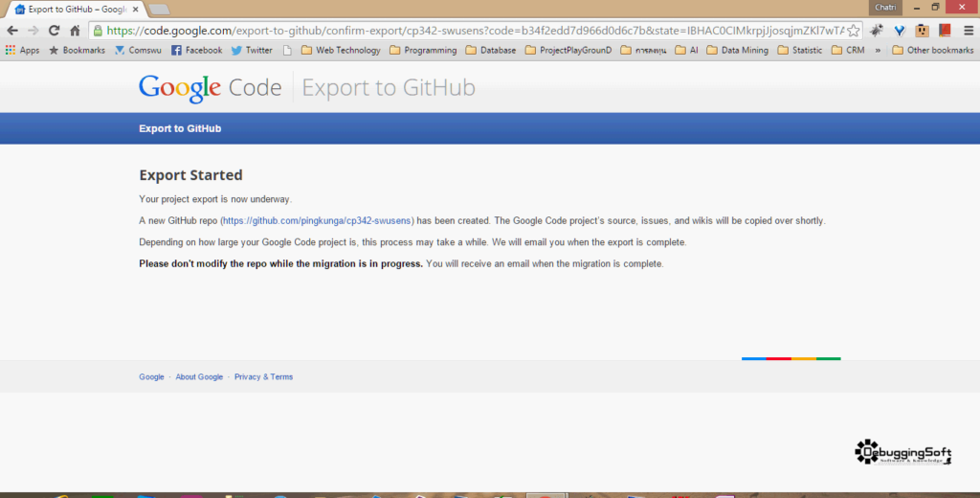Screen dimensions: 980x498
Task: Open the red book extension icon
Action: tap(945, 30)
